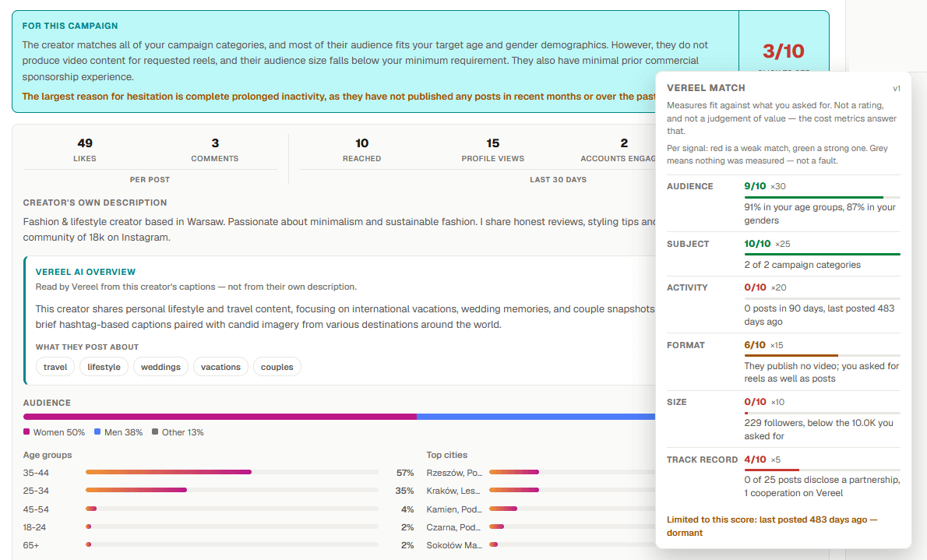Click the Czarna top city bar

572,527
